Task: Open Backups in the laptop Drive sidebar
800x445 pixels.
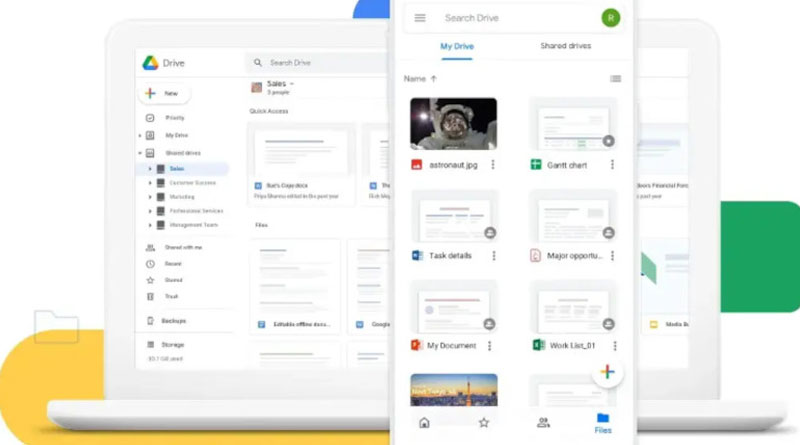Action: 173,321
